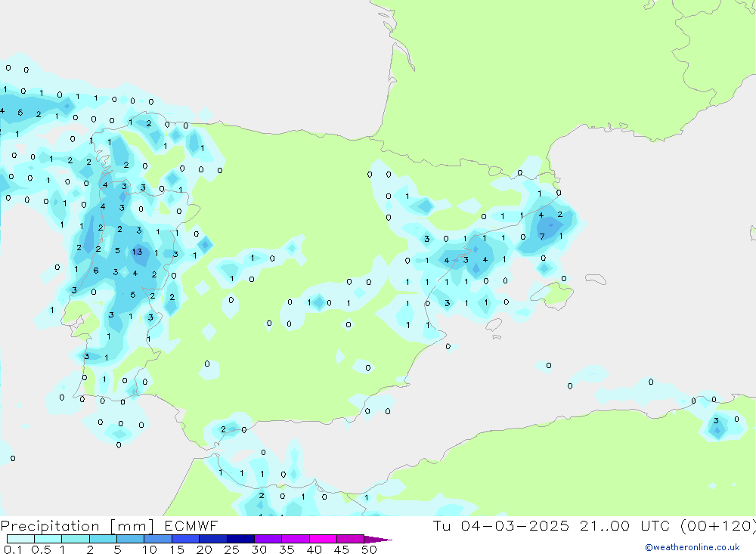Click the '21..00 UTC' time text
This screenshot has height=554, width=756.
(x=625, y=525)
